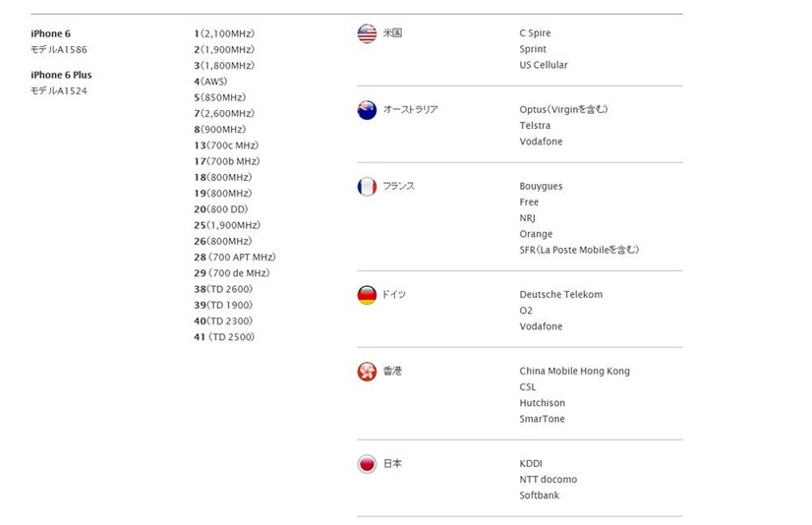Screen dimensions: 812x525
Task: Click the band 41 (TD 2500) entry
Action: pos(224,337)
